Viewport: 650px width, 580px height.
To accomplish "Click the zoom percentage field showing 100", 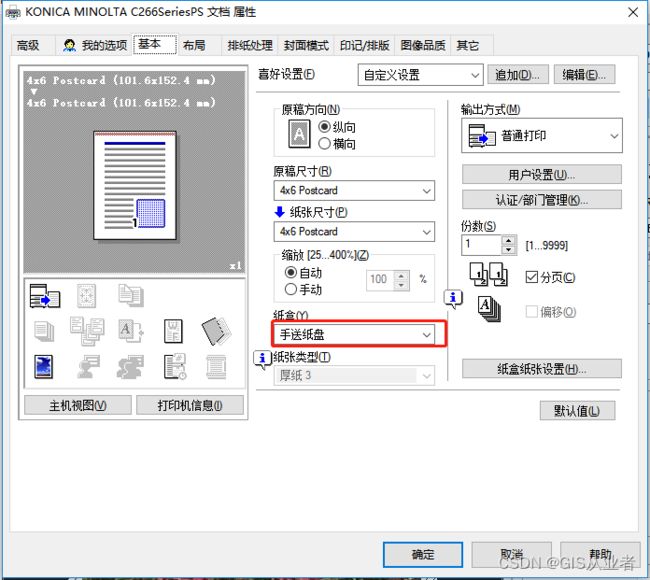I will 381,280.
